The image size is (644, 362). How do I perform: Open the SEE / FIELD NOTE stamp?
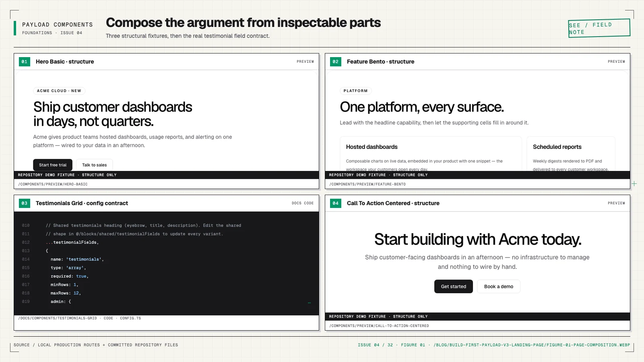(x=599, y=28)
